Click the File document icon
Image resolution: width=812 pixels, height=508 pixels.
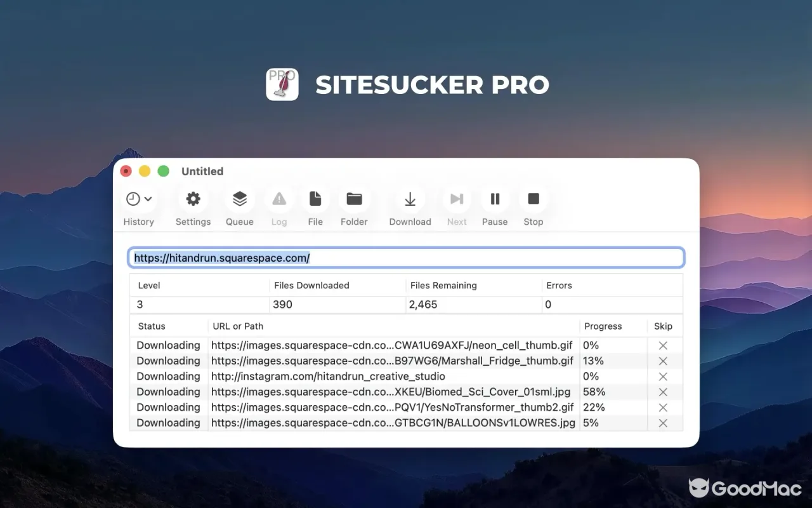click(315, 199)
